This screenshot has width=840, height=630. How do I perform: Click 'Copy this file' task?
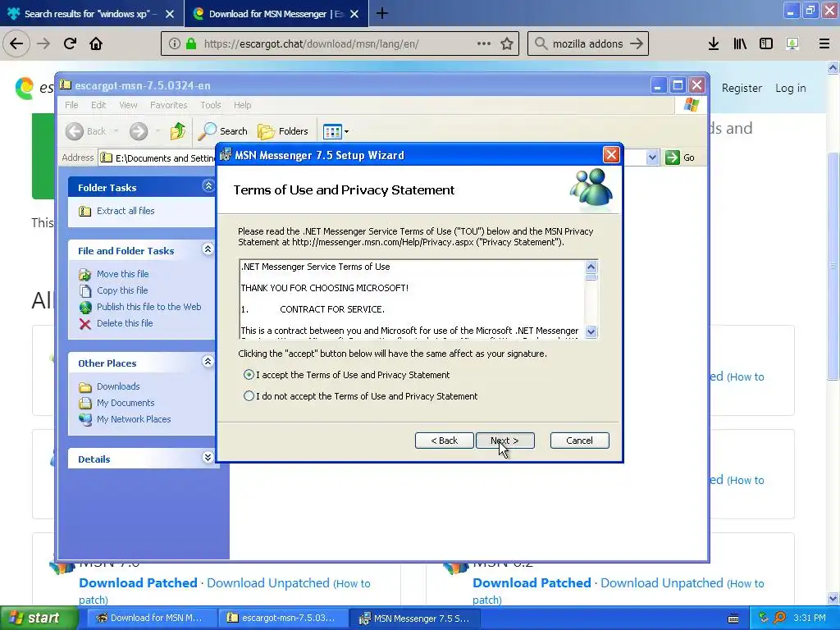(122, 290)
